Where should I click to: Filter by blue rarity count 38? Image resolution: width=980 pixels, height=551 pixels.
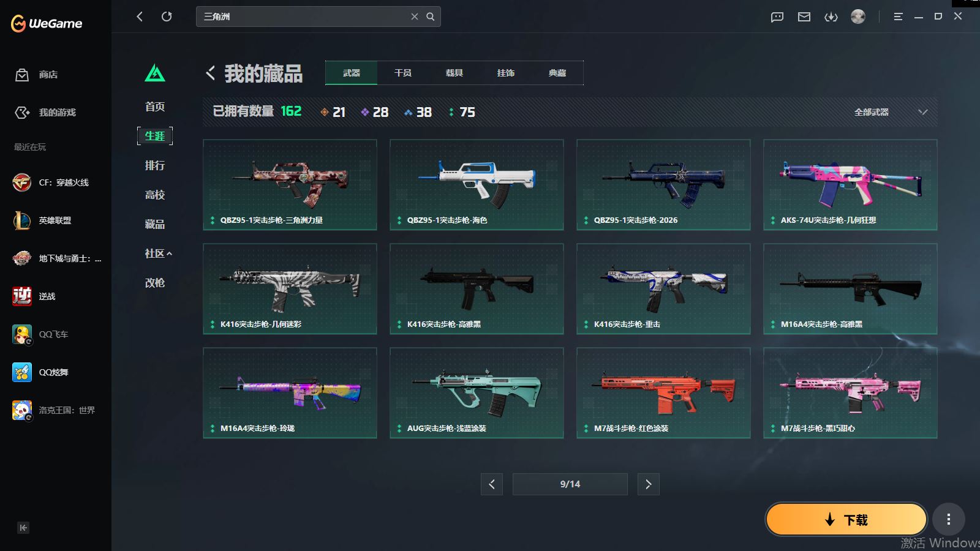(x=418, y=112)
